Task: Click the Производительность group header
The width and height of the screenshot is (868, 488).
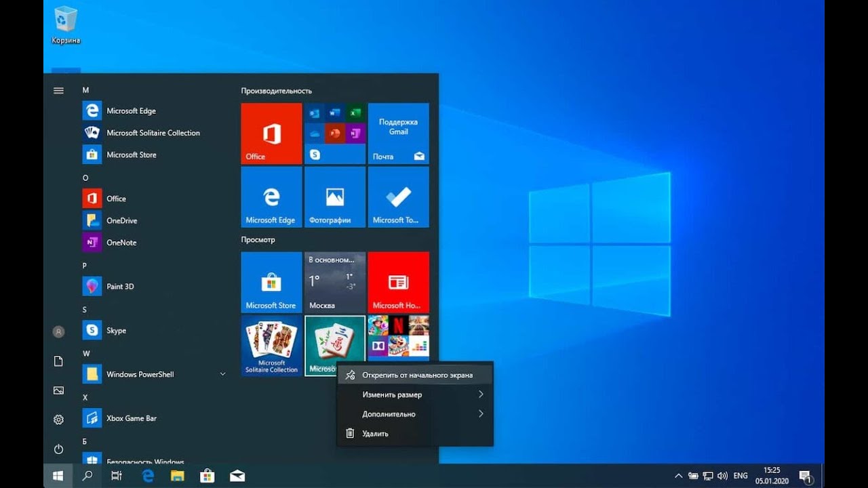Action: [277, 91]
